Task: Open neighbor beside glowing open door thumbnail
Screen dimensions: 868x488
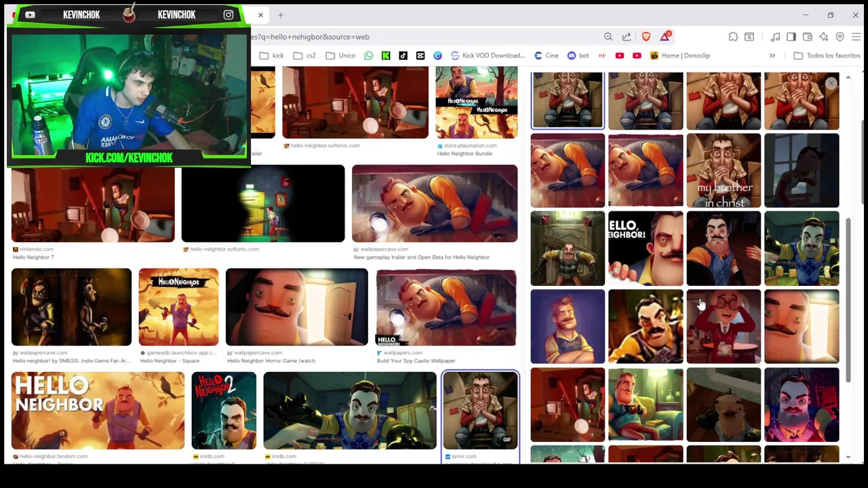Action: (296, 307)
